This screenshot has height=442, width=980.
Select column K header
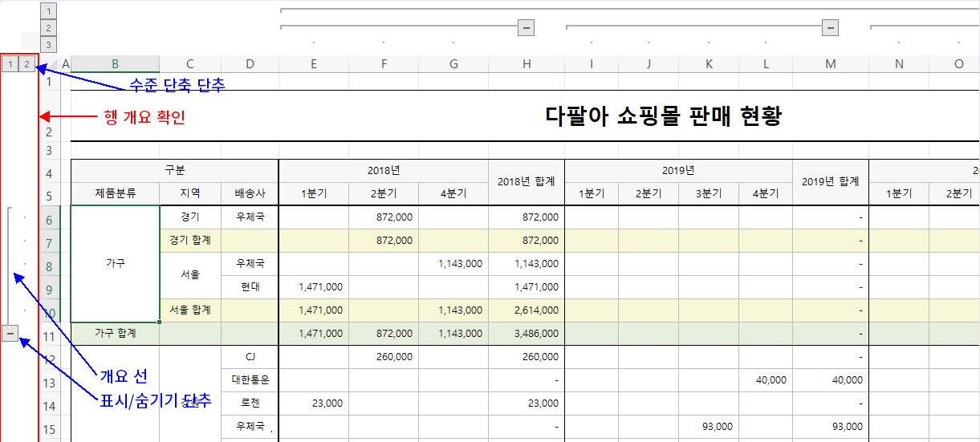pos(709,63)
